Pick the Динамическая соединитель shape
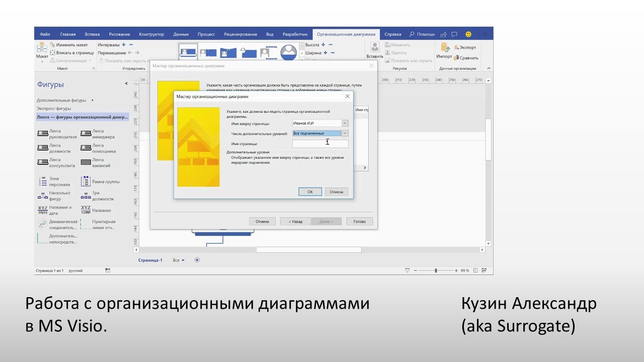Viewport: 644px width, 362px height. coord(57,225)
